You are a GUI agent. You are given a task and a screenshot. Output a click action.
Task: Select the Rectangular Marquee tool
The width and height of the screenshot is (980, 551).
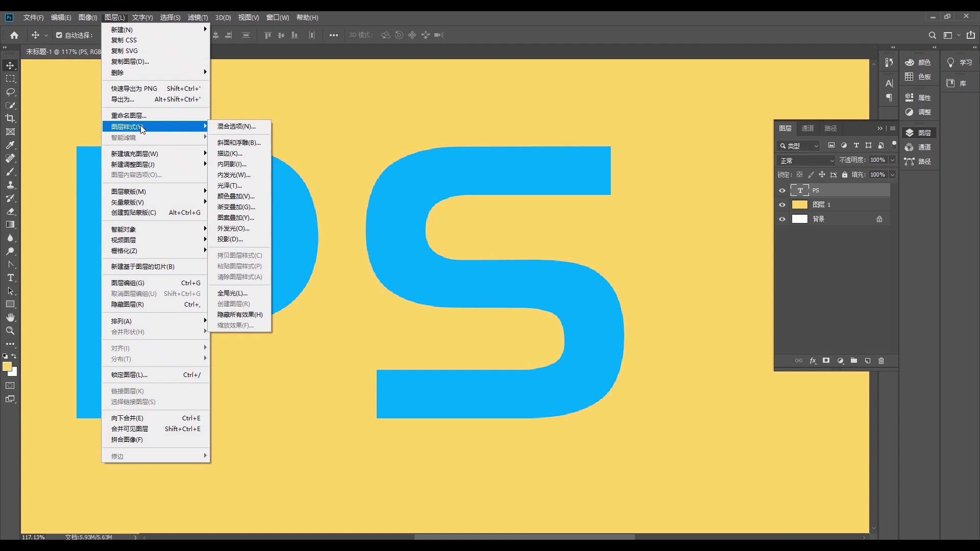point(10,79)
